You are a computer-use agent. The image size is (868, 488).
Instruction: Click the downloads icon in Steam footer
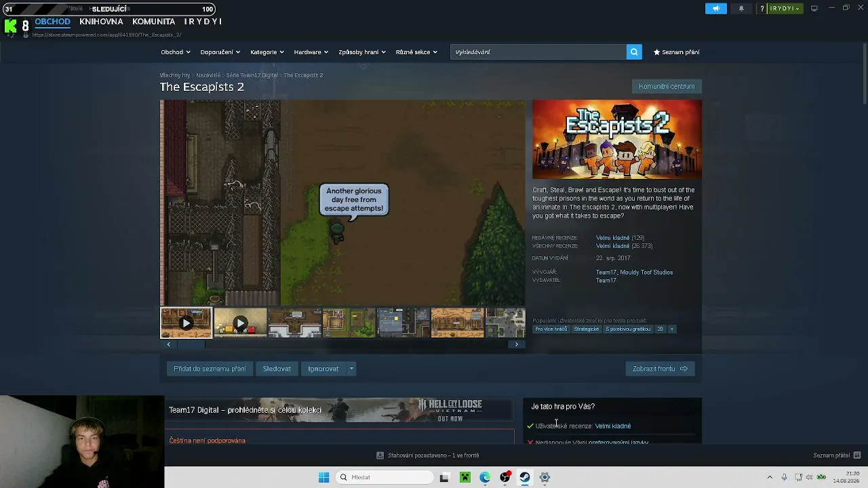380,455
